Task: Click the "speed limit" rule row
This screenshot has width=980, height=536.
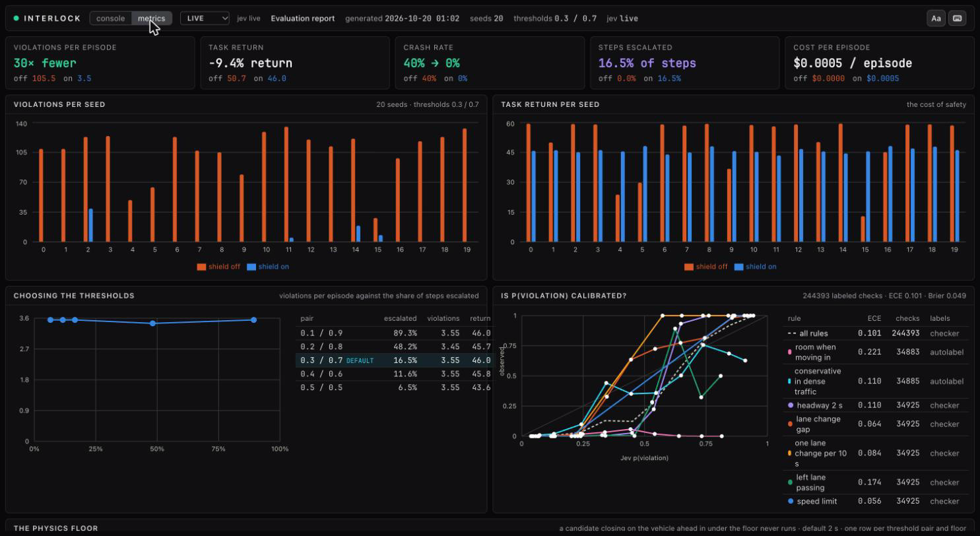Action: click(x=876, y=501)
